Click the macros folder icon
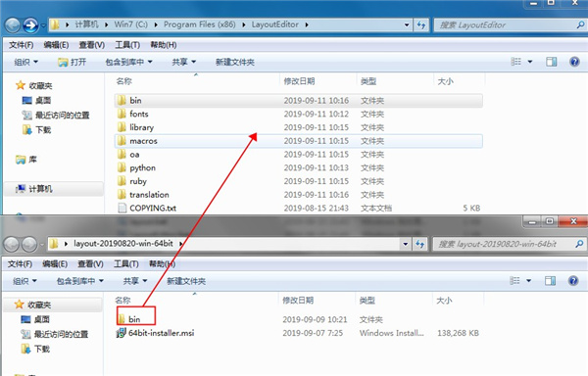The width and height of the screenshot is (588, 376). 122,141
